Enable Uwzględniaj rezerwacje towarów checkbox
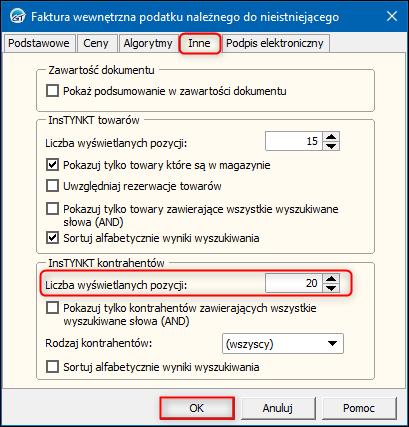Screen dimensions: 409x427 tap(52, 186)
